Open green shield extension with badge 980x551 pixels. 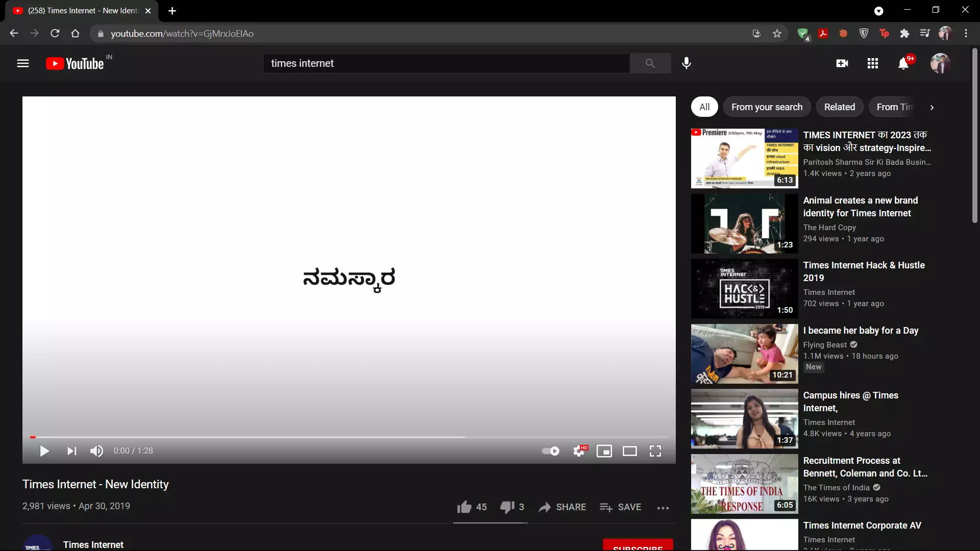(x=803, y=34)
